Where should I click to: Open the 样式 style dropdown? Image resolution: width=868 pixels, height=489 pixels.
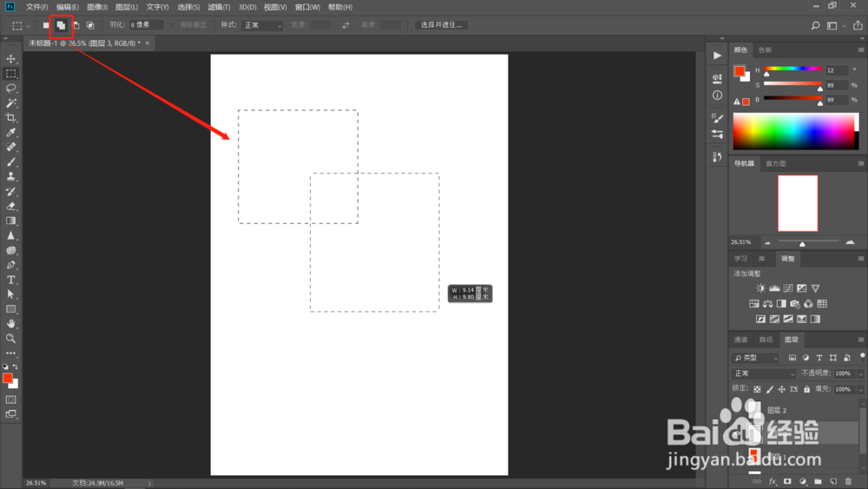tap(262, 25)
